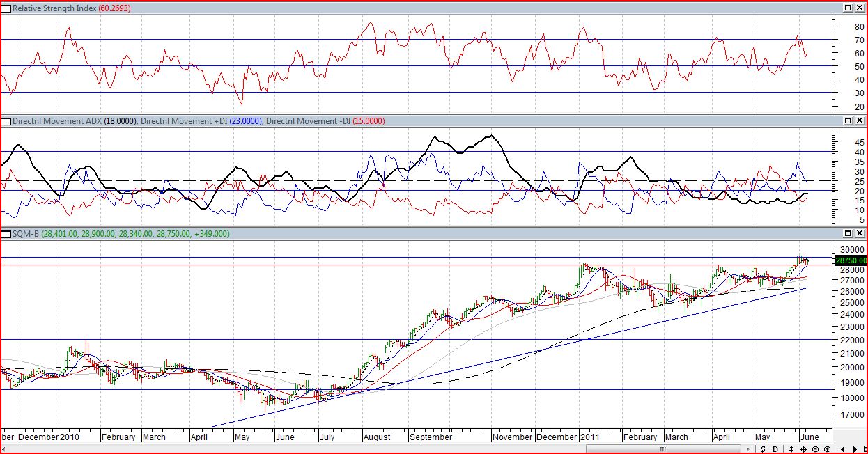868x454 pixels.
Task: Close the Directional Movement ADX pane
Action: (859, 120)
